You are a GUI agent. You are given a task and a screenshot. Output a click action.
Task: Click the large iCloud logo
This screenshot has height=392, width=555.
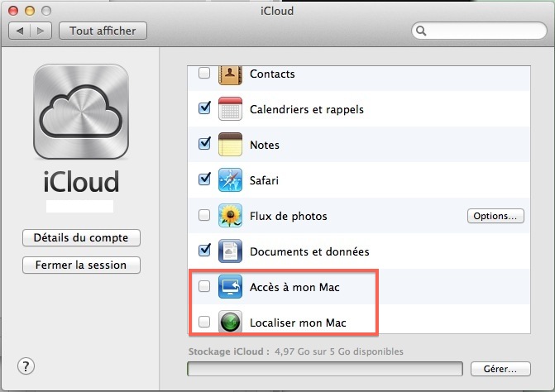click(x=81, y=112)
